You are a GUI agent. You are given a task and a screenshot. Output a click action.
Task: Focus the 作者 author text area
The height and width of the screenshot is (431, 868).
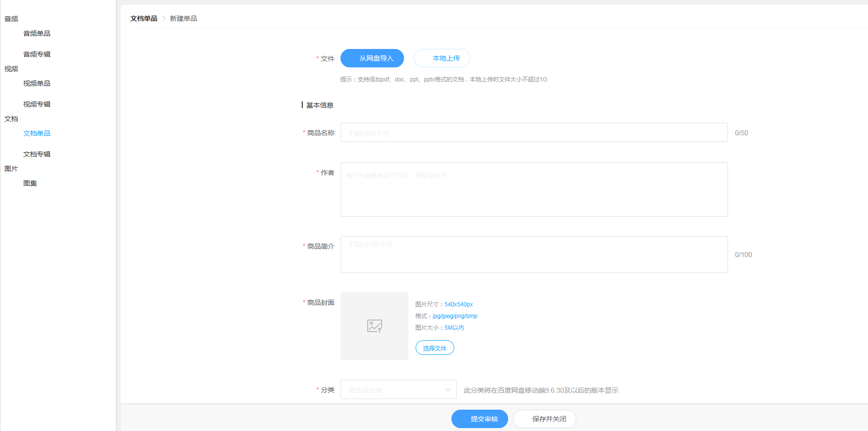click(534, 190)
